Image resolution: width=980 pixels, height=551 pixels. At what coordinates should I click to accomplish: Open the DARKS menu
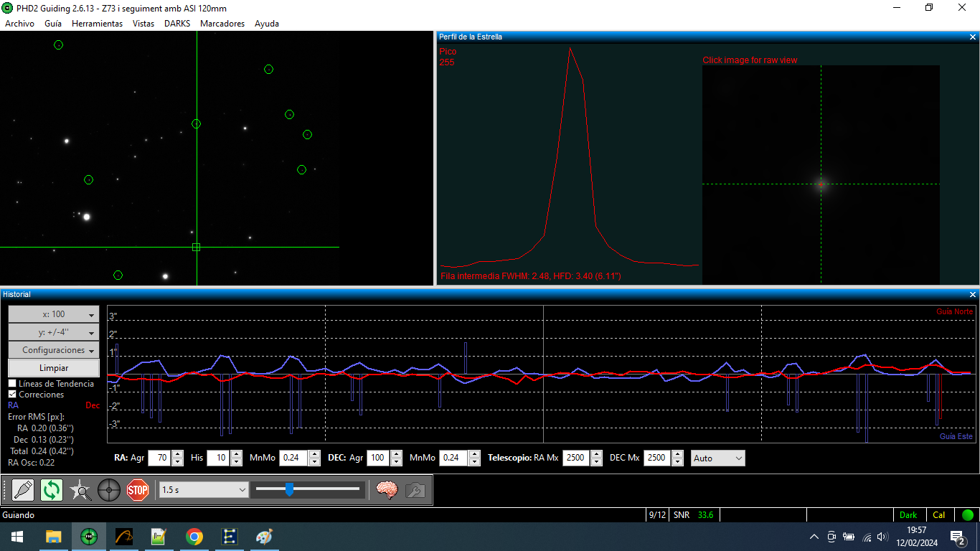pyautogui.click(x=177, y=24)
